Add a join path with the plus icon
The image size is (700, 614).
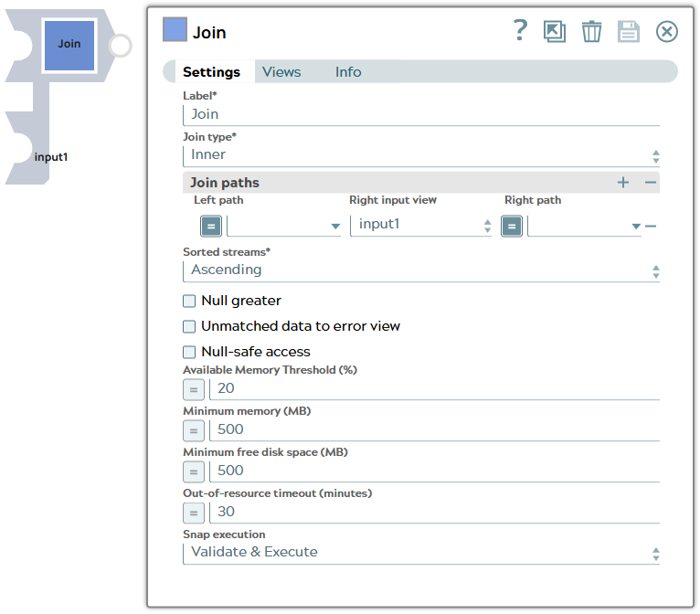point(623,183)
